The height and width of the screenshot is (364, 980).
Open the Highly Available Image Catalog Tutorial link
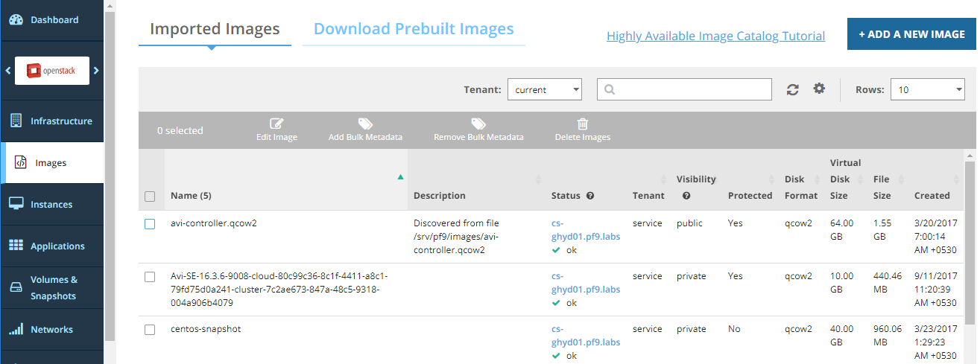tap(715, 36)
